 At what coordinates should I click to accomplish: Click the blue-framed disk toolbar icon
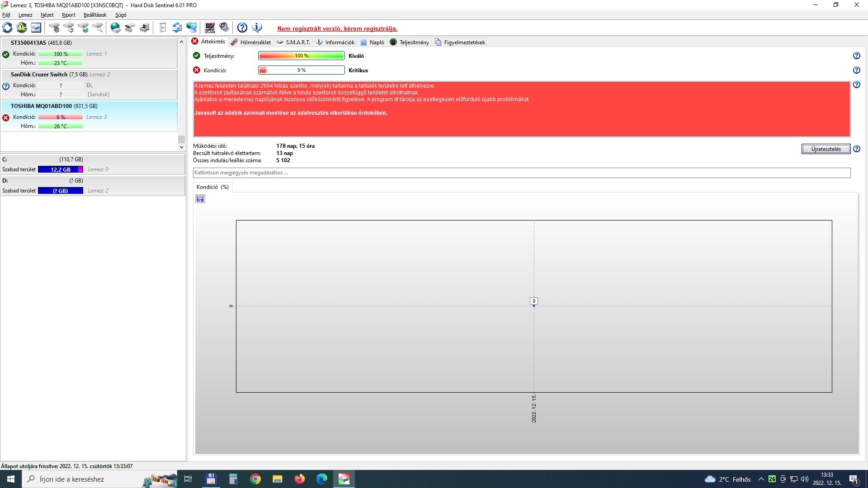coord(36,28)
